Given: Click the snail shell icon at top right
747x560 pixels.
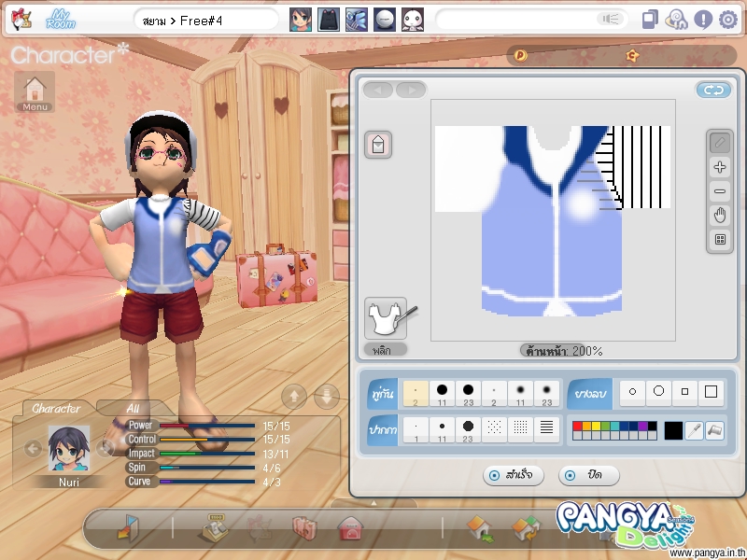Looking at the screenshot, I should (x=676, y=20).
